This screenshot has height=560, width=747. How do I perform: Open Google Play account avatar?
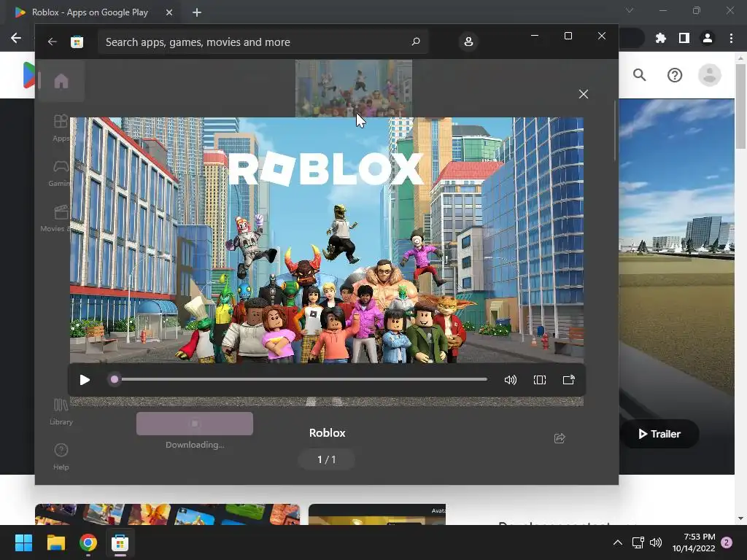coord(709,75)
